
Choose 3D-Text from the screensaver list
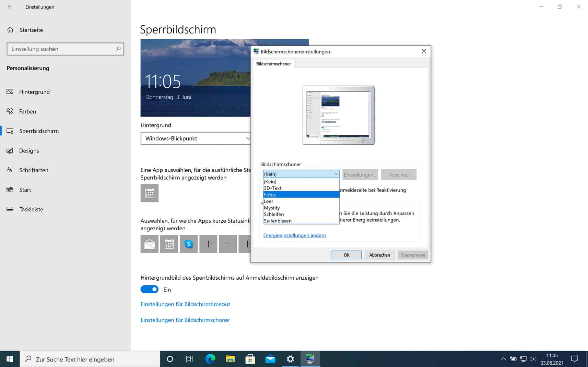(x=301, y=188)
